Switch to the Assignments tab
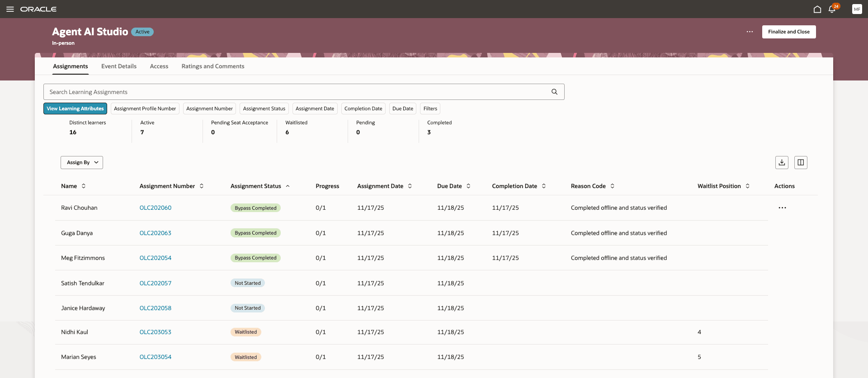The image size is (868, 378). [x=71, y=66]
